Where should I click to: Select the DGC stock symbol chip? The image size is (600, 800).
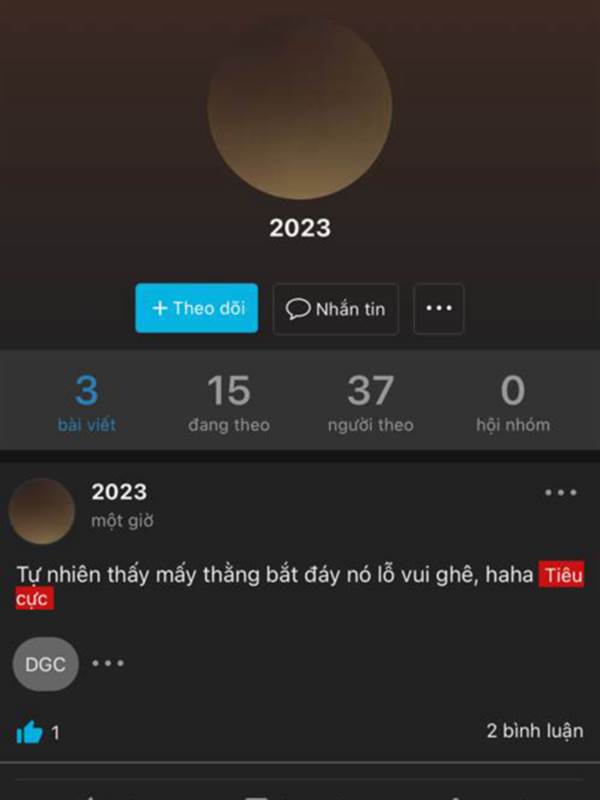[45, 664]
